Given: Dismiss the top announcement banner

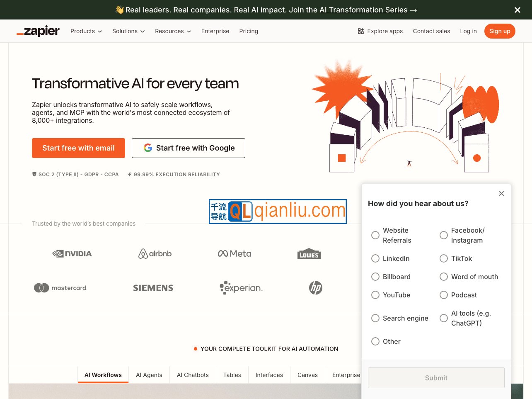Looking at the screenshot, I should point(517,10).
